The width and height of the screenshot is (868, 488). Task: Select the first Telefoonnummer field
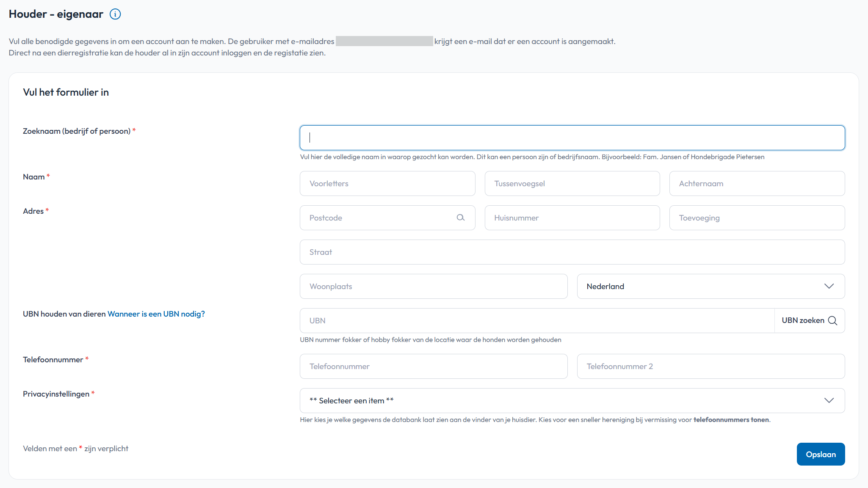point(434,366)
